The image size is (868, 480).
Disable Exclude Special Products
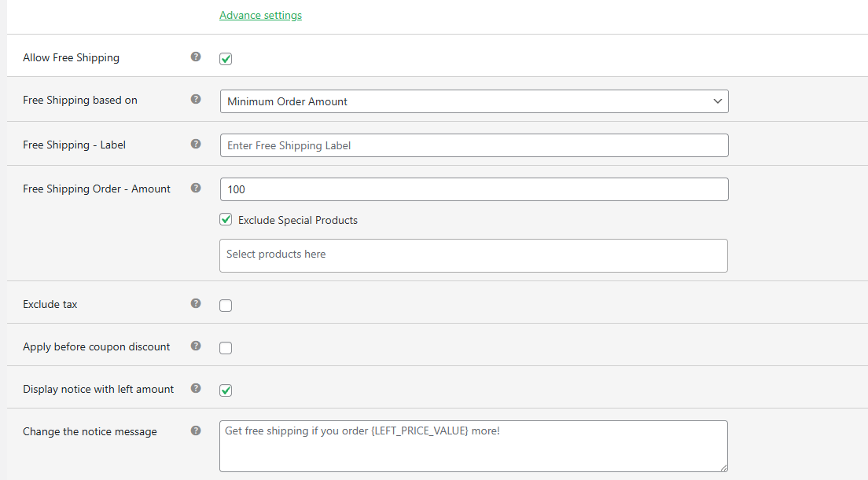[226, 219]
